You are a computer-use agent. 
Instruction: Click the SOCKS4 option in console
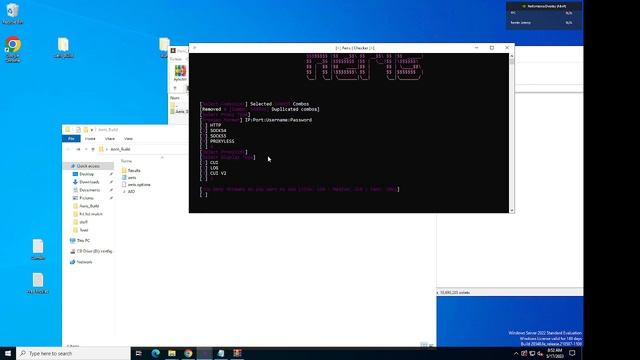(218, 131)
